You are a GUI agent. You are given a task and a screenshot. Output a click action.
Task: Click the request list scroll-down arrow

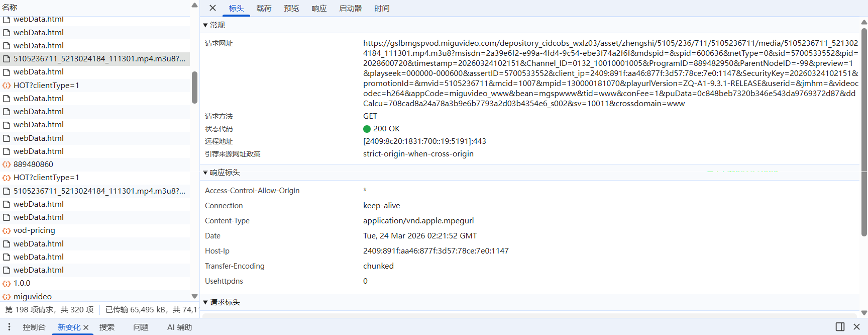point(194,296)
